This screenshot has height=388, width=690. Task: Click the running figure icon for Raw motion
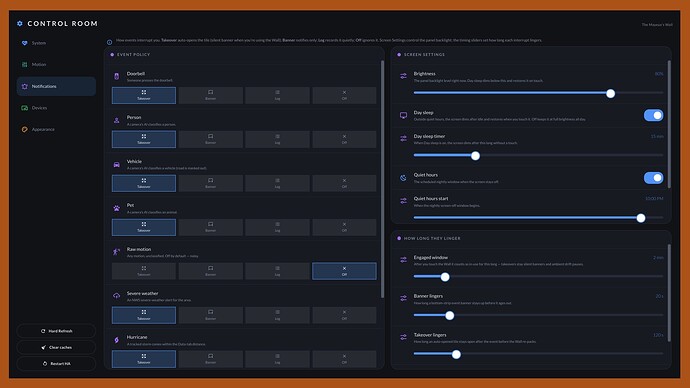(117, 252)
